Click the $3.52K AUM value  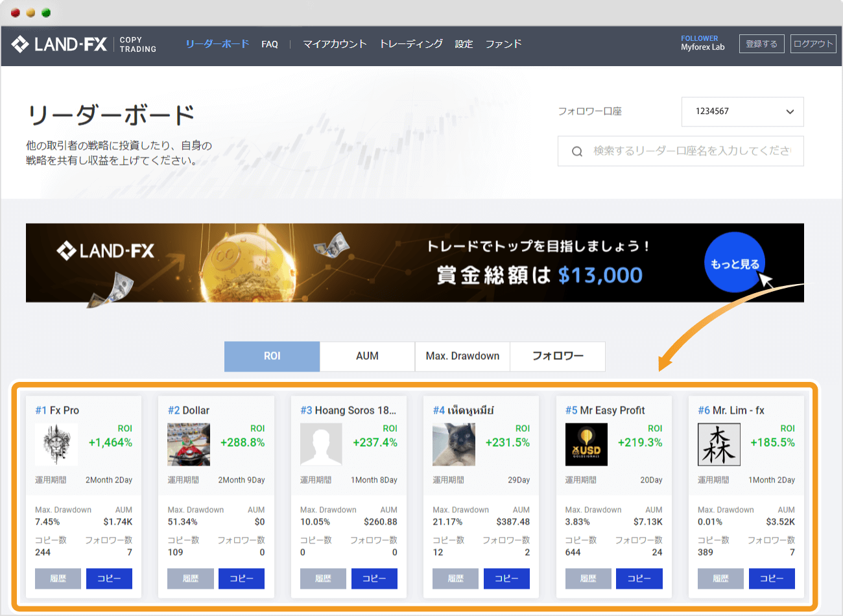(780, 522)
